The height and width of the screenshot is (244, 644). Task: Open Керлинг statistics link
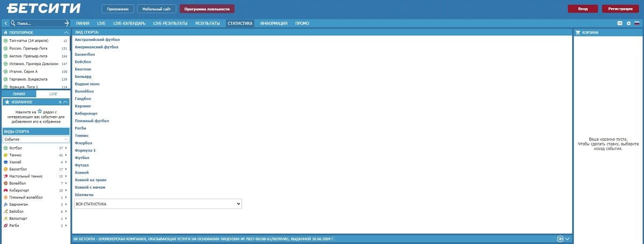pos(84,106)
